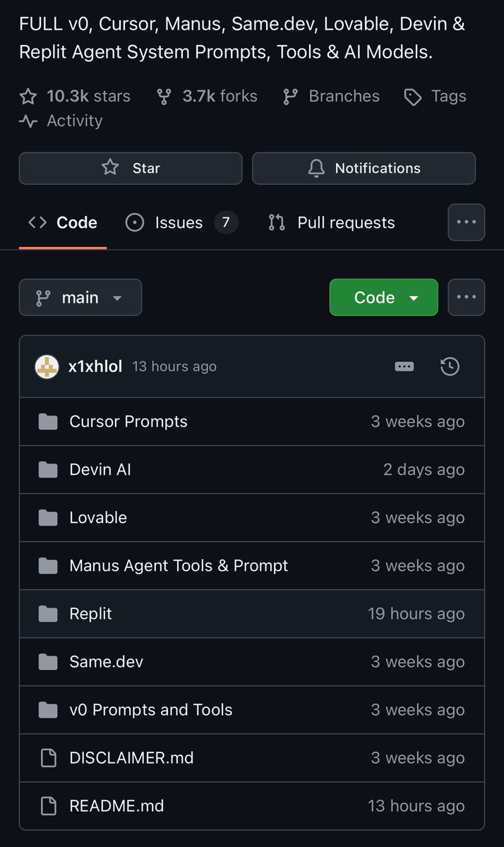
Task: Open the Cursor Prompts folder
Action: click(x=128, y=421)
